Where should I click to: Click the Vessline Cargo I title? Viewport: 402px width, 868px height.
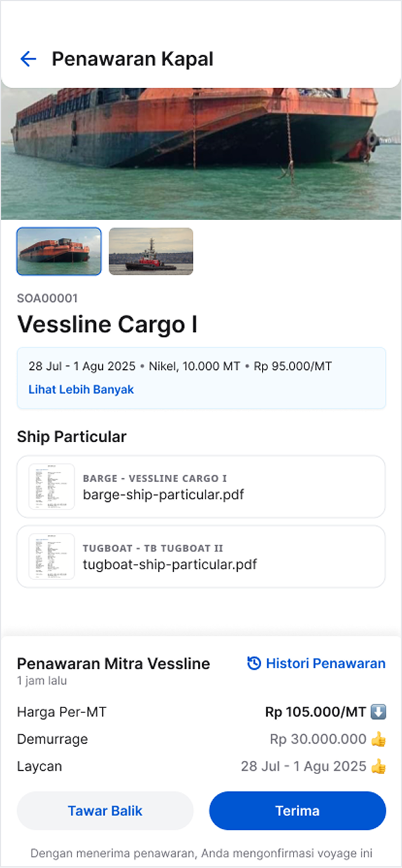pos(107,324)
